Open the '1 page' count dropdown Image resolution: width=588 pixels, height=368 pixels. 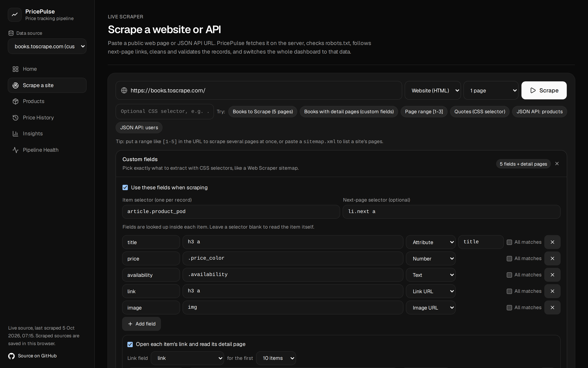[x=491, y=91]
